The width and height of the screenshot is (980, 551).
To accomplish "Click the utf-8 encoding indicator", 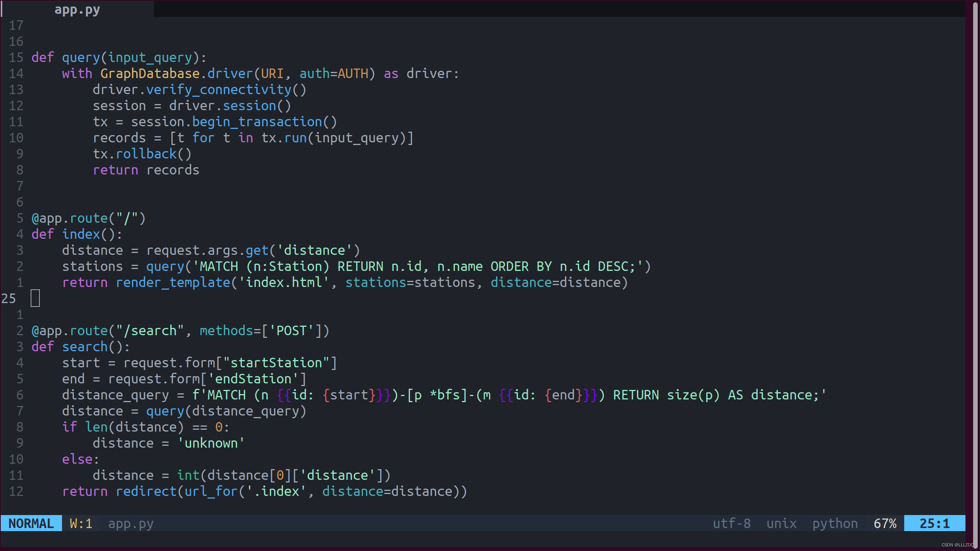I will [x=732, y=523].
